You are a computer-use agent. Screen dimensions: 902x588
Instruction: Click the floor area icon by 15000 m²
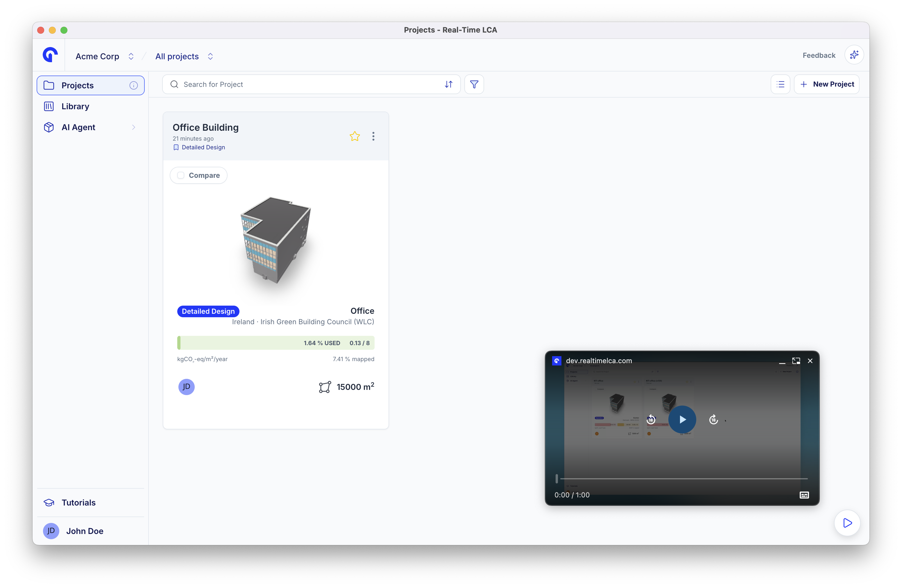point(325,387)
